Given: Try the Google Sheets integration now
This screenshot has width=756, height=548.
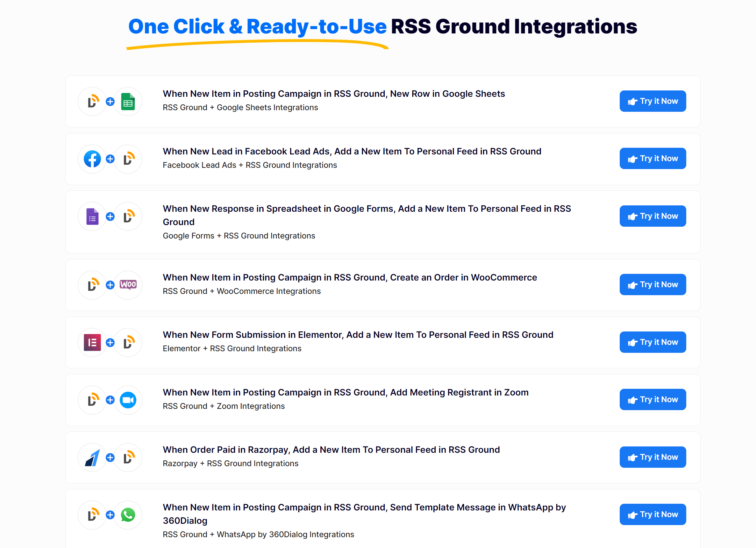Looking at the screenshot, I should pyautogui.click(x=653, y=101).
